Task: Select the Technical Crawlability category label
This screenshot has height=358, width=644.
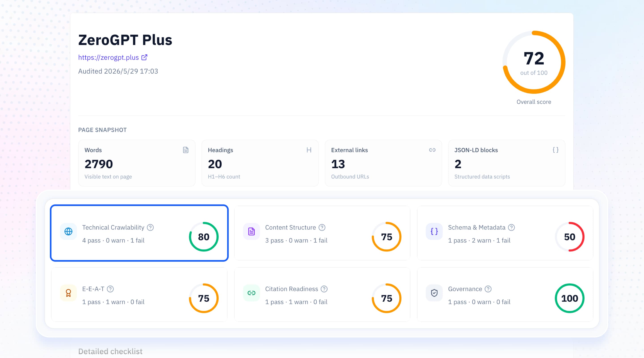Action: (x=113, y=227)
